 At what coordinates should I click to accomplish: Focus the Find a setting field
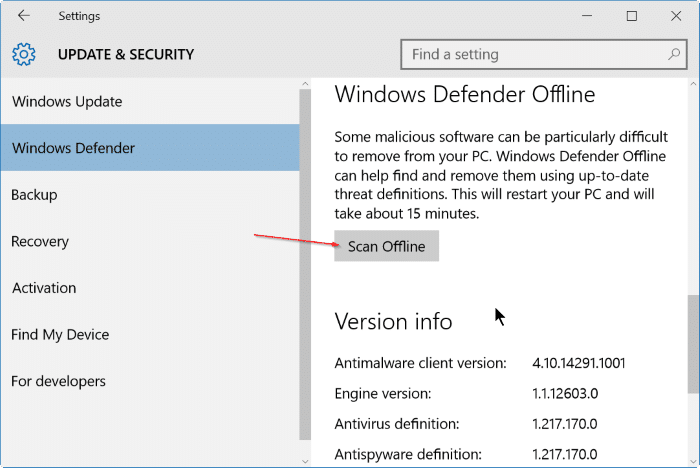[543, 54]
